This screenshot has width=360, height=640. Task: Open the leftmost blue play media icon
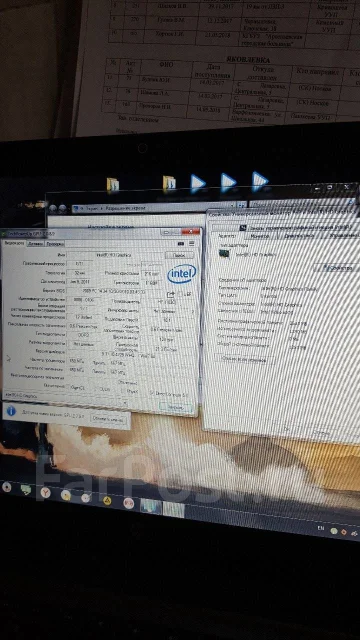coord(198,184)
